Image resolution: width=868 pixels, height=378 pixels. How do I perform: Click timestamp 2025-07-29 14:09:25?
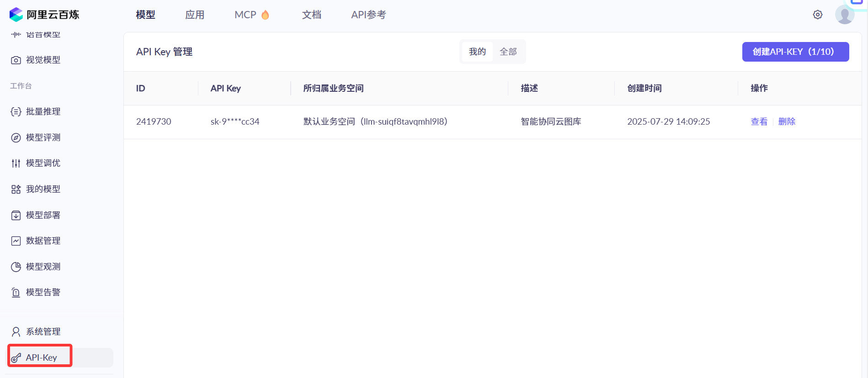(x=668, y=121)
